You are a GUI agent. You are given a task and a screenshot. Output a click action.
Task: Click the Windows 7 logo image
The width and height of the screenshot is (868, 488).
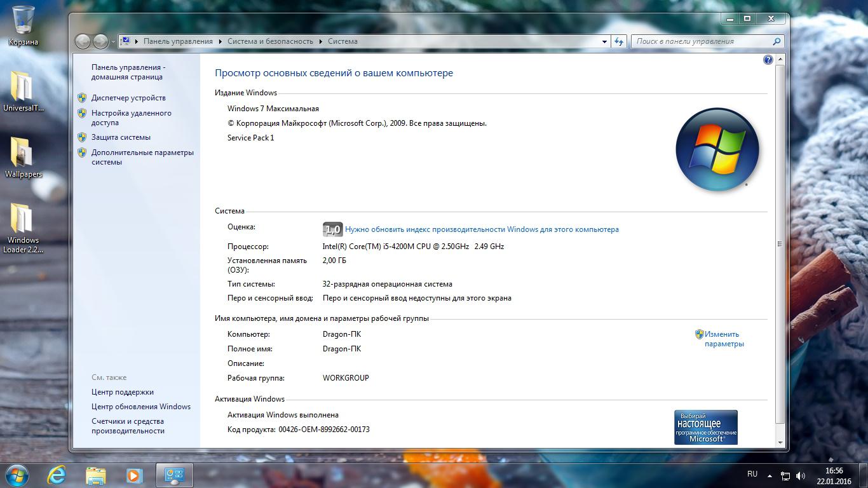(717, 149)
